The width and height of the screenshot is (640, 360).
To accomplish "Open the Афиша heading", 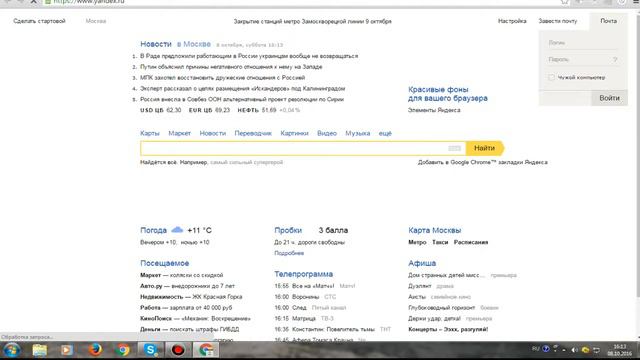I will point(422,263).
